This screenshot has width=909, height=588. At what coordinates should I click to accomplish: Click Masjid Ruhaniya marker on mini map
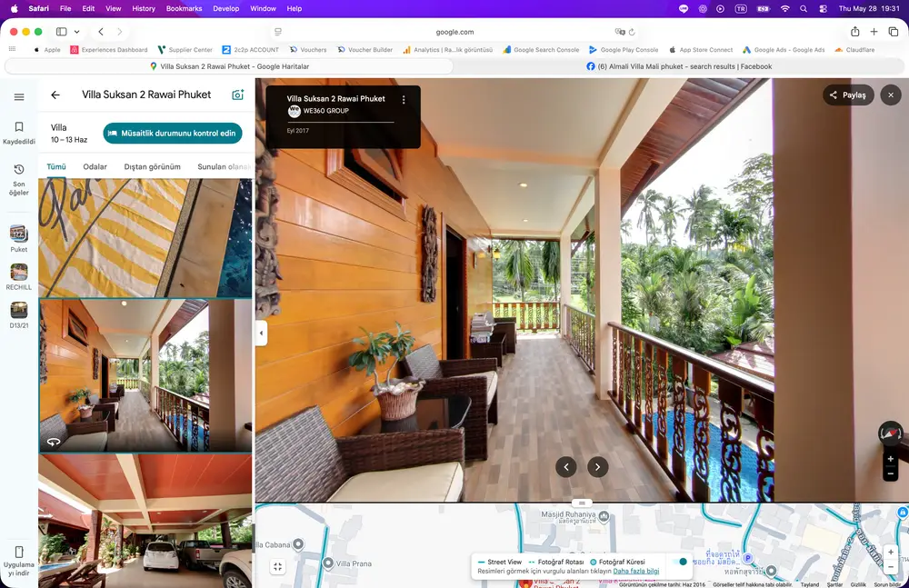click(x=604, y=515)
